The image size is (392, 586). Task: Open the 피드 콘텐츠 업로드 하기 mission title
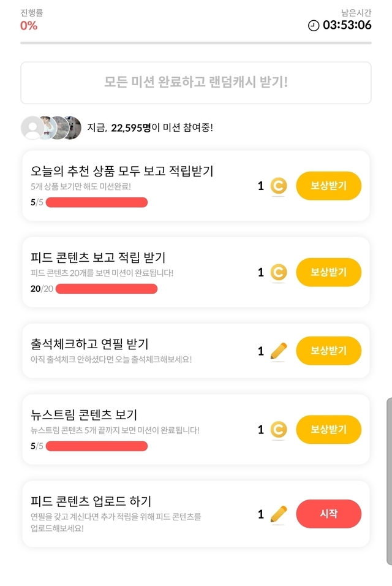coord(91,501)
